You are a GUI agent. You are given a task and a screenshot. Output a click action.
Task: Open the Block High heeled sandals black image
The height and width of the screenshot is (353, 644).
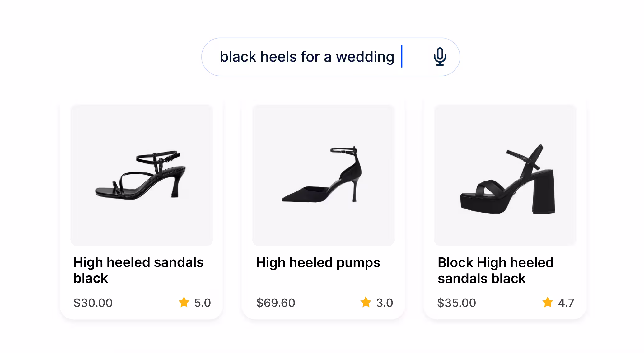point(505,176)
